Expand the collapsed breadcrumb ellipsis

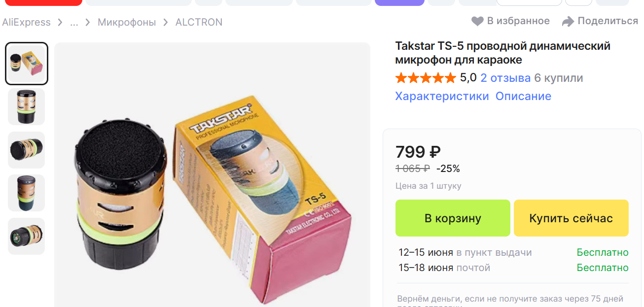click(x=74, y=22)
